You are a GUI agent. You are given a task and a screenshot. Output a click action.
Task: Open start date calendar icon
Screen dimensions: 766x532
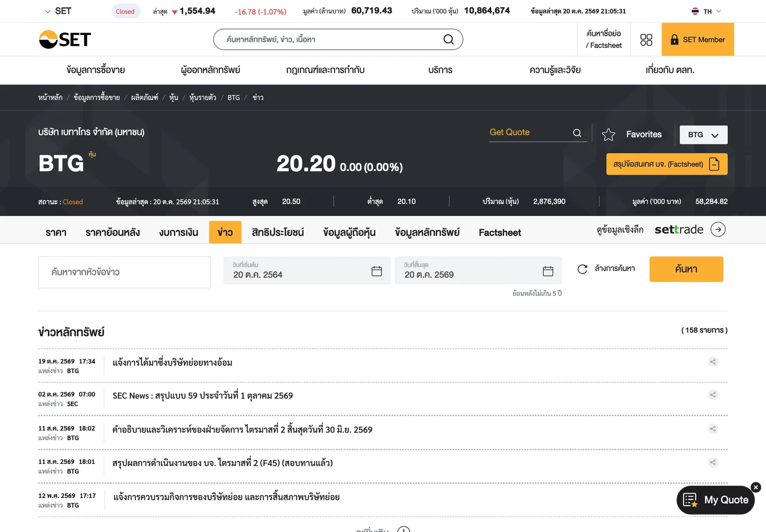pyautogui.click(x=377, y=271)
